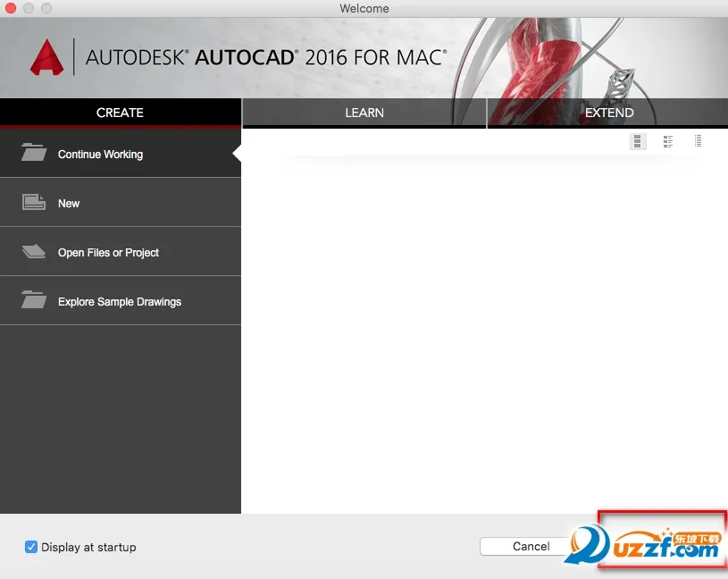Open the EXTEND tab
728x579 pixels.
point(608,113)
